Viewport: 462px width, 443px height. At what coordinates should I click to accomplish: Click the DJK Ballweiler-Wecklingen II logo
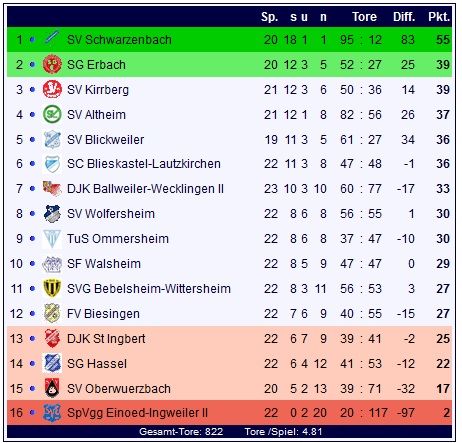pos(52,188)
